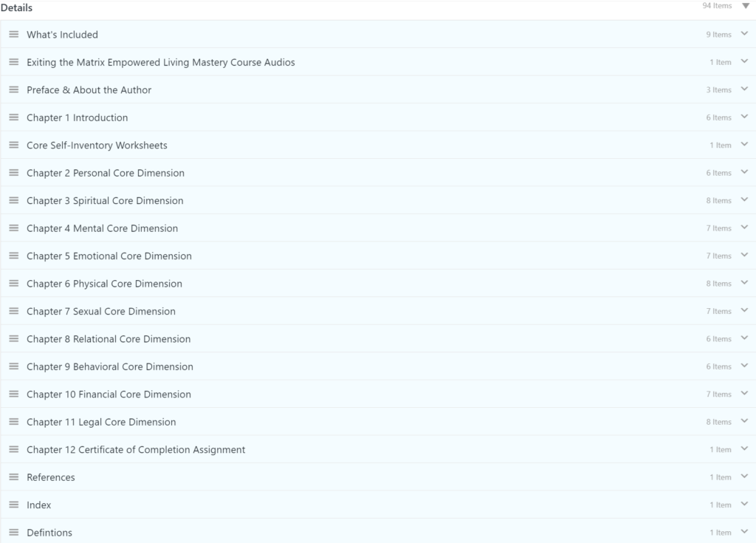756x543 pixels.
Task: Select Chapter 2 Personal Core Dimension
Action: (105, 173)
